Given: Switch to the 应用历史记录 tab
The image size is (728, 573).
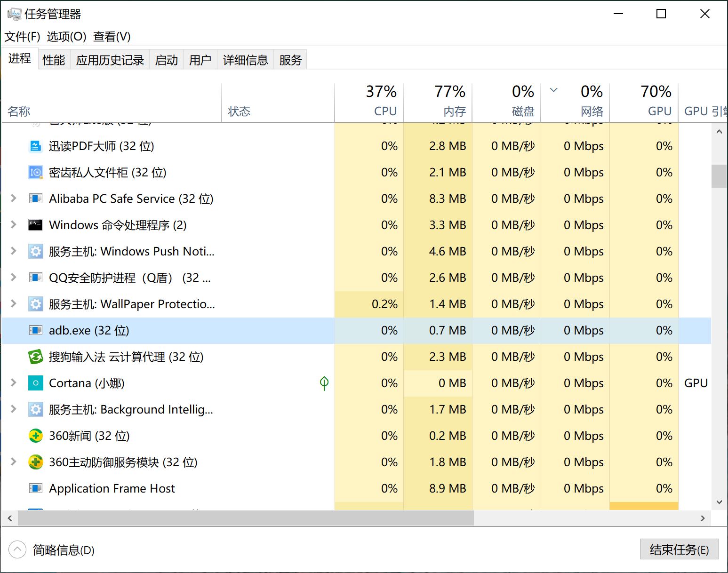Looking at the screenshot, I should click(x=110, y=60).
